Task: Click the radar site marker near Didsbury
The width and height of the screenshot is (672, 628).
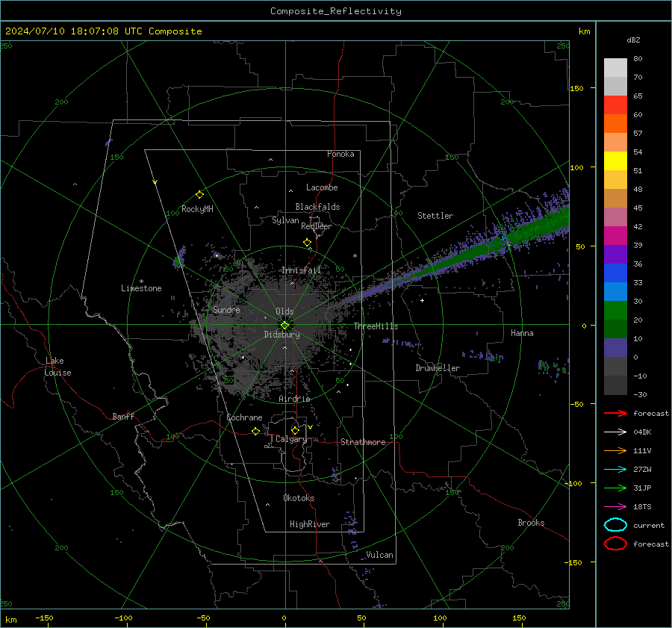Action: 285,326
